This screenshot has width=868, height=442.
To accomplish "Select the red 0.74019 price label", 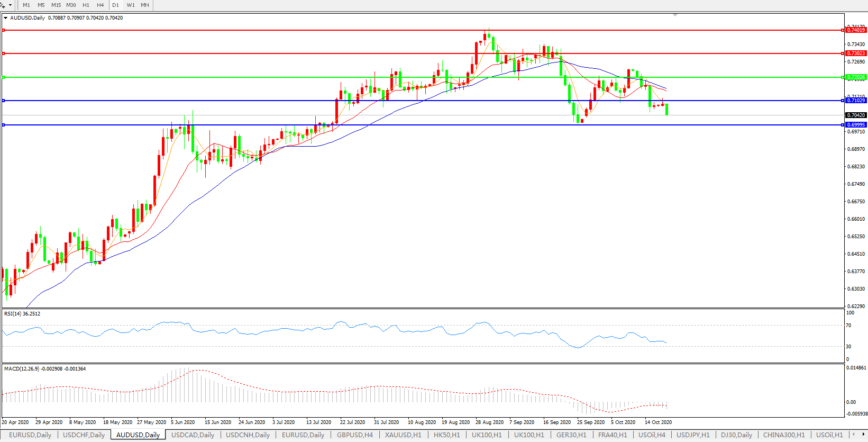I will pyautogui.click(x=856, y=30).
